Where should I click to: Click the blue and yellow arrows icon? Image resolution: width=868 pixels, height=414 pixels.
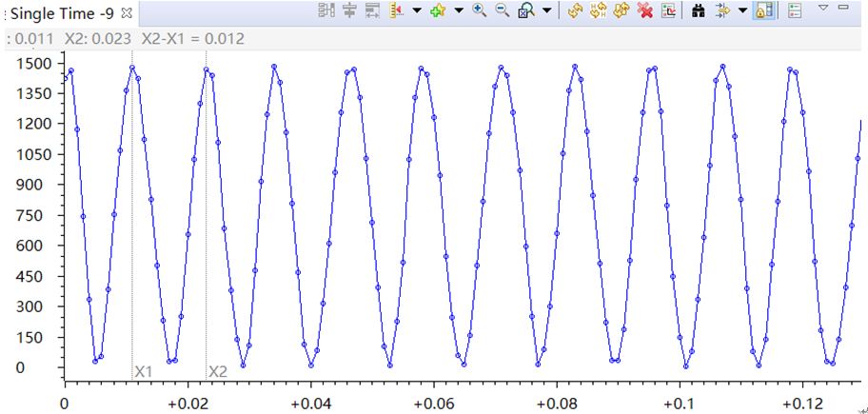point(722,10)
